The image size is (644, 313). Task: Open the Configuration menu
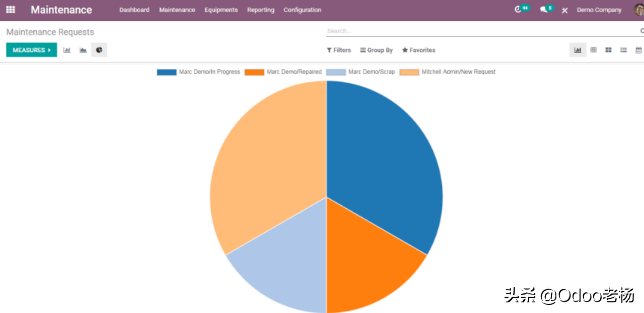tap(302, 10)
